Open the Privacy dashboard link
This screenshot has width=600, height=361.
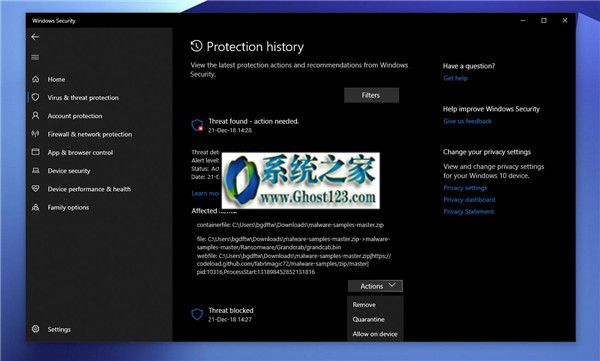point(469,200)
